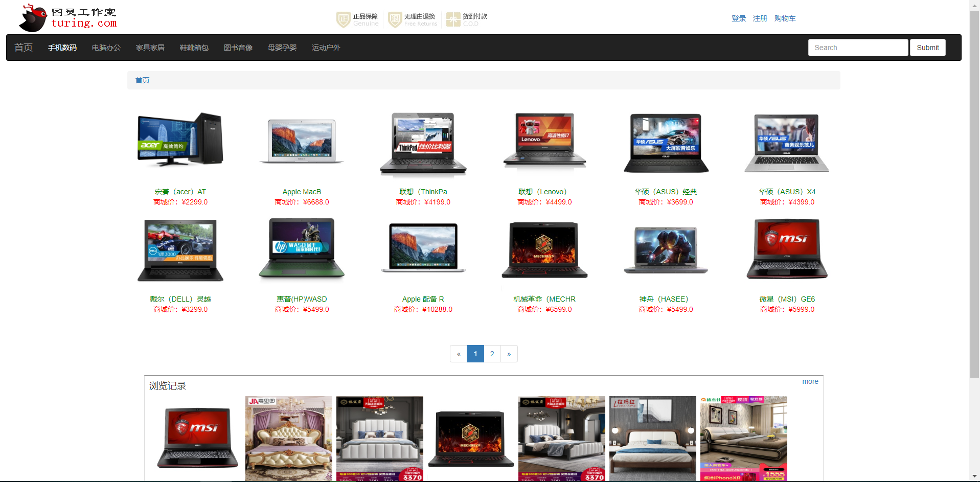The width and height of the screenshot is (980, 482).
Task: Click the 联想（Lenovo）product title
Action: coord(544,192)
